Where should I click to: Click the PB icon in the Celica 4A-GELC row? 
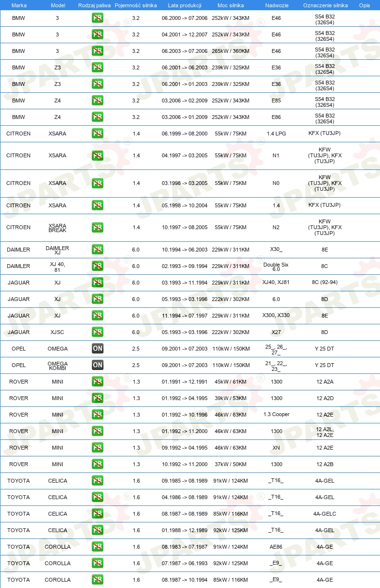click(97, 514)
